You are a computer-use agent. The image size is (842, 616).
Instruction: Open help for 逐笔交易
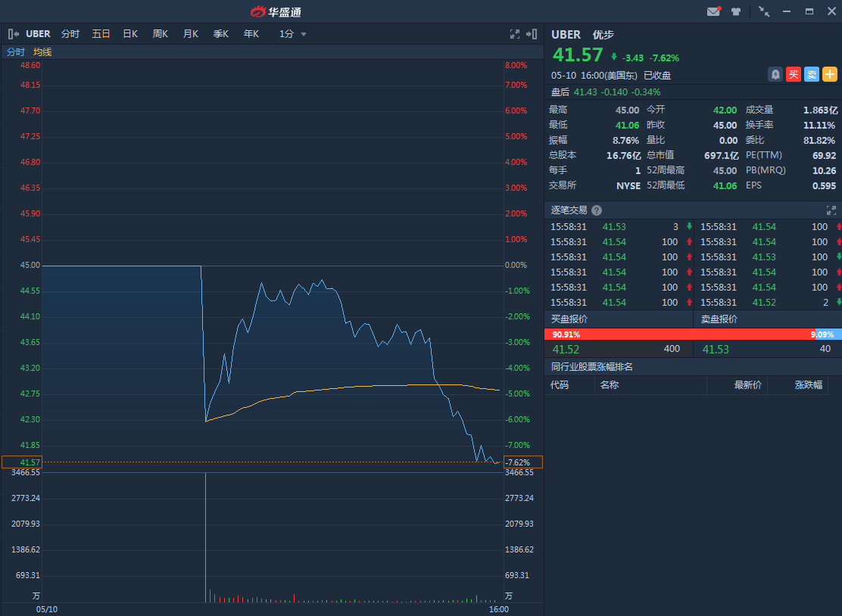click(x=597, y=210)
